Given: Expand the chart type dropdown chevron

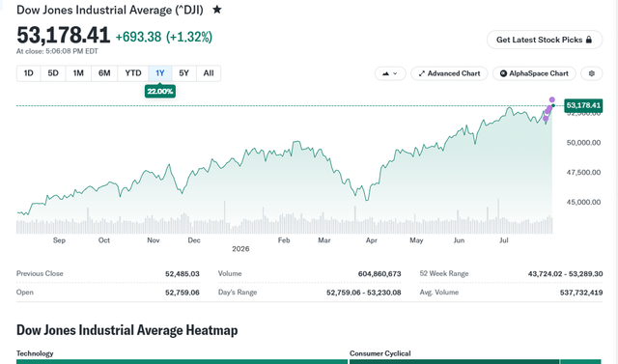Looking at the screenshot, I should pyautogui.click(x=395, y=73).
